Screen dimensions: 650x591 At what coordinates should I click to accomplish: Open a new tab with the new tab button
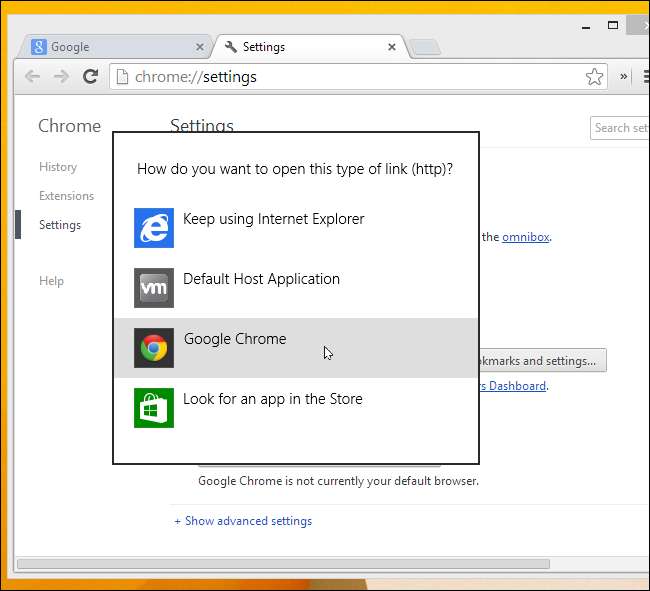pos(424,47)
